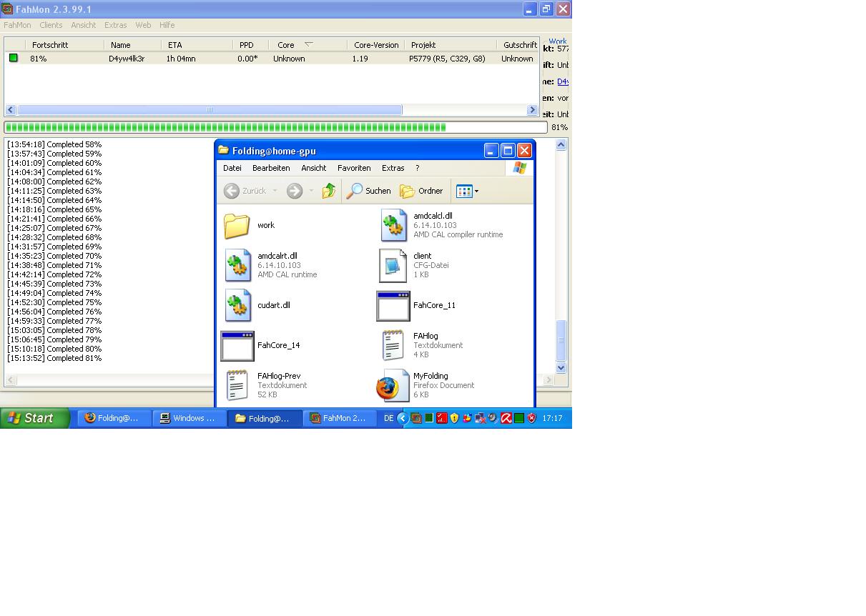866x616 pixels.
Task: Click the red Avira umbrella tray icon
Action: pyautogui.click(x=506, y=418)
